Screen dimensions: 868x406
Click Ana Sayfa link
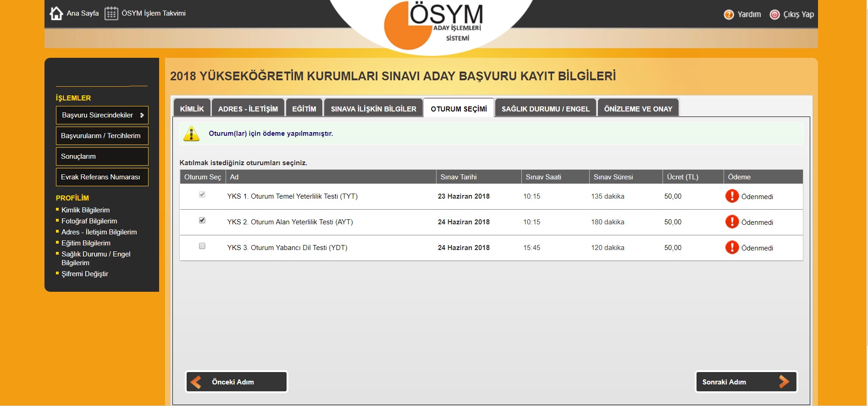(83, 13)
